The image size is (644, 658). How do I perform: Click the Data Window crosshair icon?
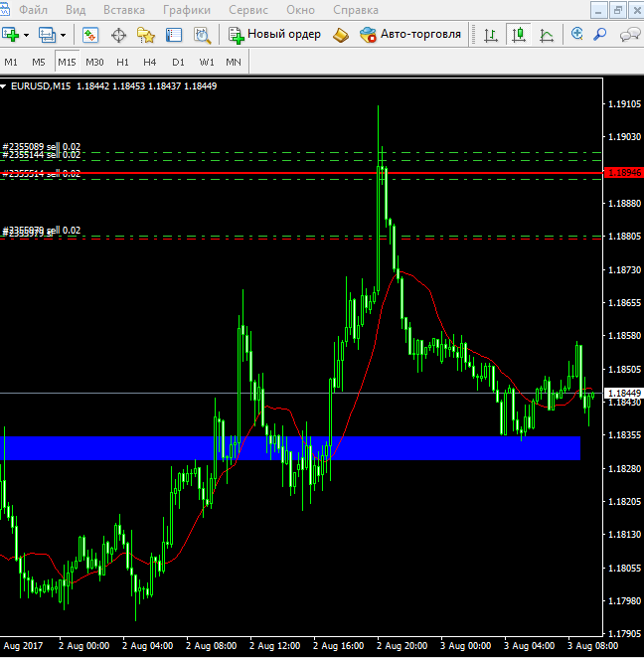coord(118,35)
